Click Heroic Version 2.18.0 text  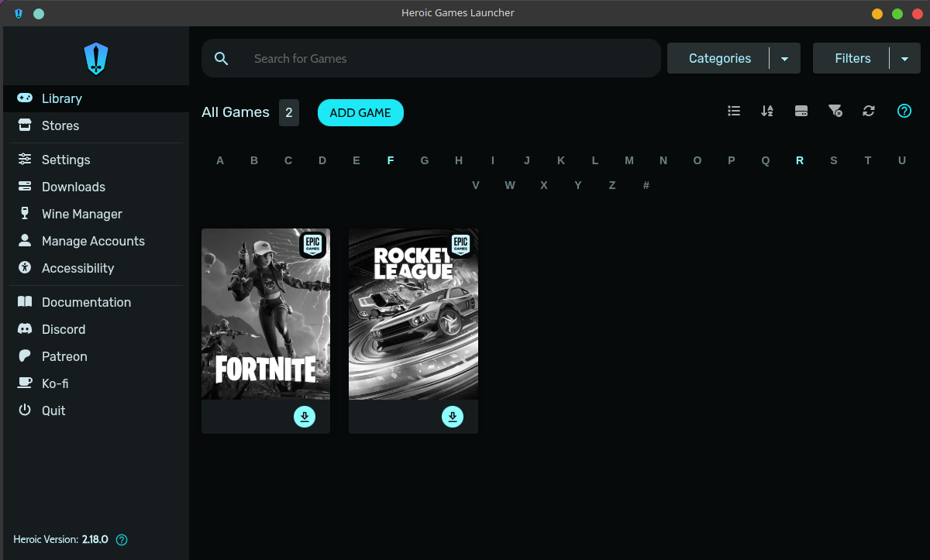[60, 540]
